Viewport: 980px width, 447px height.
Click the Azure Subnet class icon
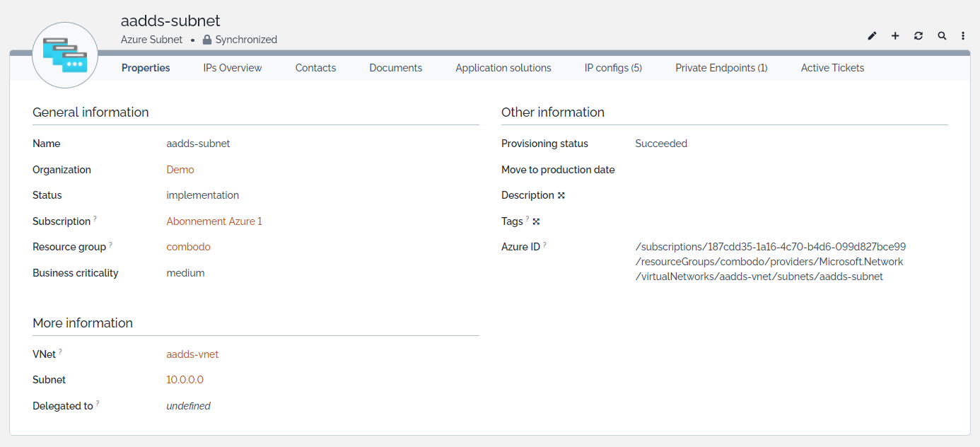[65, 55]
